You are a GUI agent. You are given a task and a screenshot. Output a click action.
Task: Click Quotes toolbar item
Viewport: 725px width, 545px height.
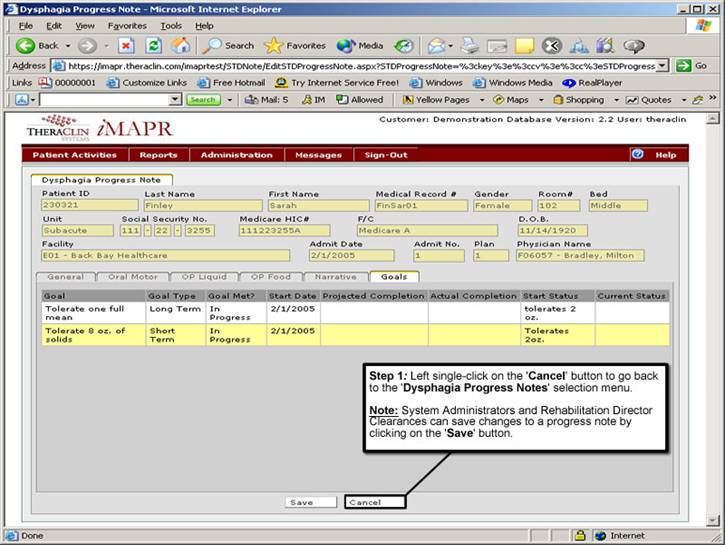pyautogui.click(x=648, y=99)
